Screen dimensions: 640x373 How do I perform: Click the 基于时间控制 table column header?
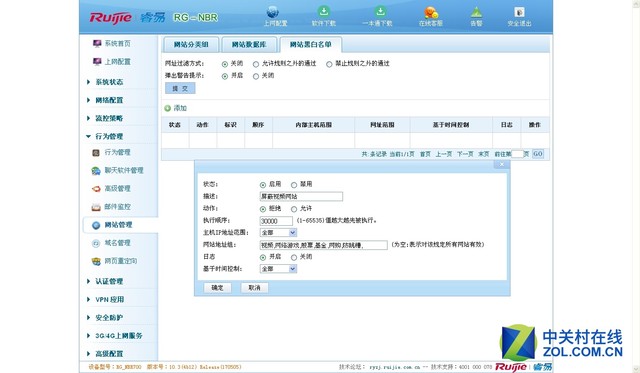pos(451,125)
